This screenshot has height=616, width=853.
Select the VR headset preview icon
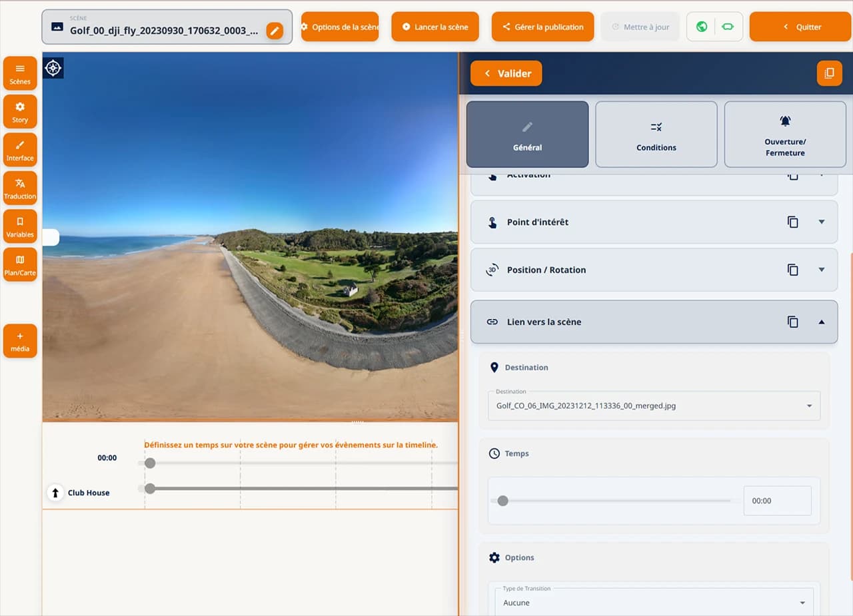(726, 27)
